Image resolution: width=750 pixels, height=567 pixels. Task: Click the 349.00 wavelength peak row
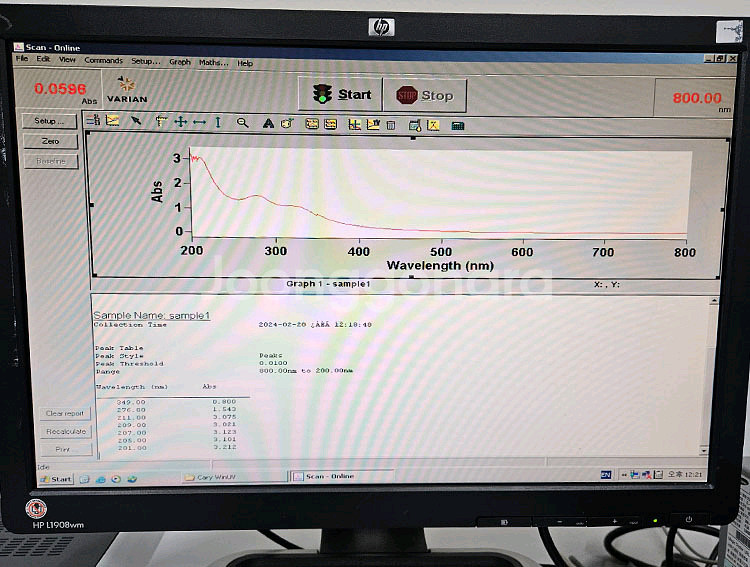(177, 402)
